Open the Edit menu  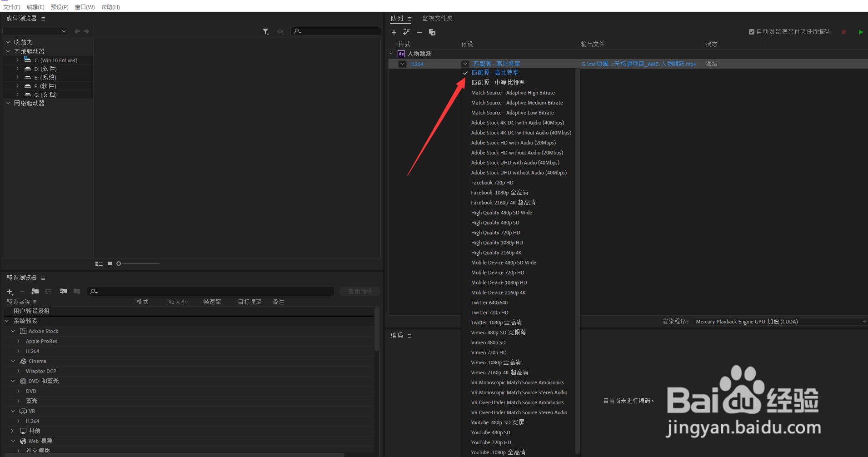[x=35, y=7]
